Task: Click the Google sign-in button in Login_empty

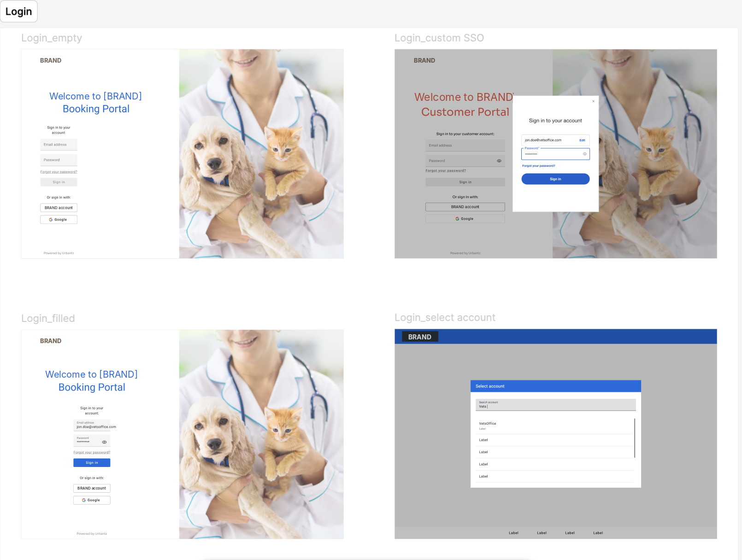Action: [x=59, y=220]
